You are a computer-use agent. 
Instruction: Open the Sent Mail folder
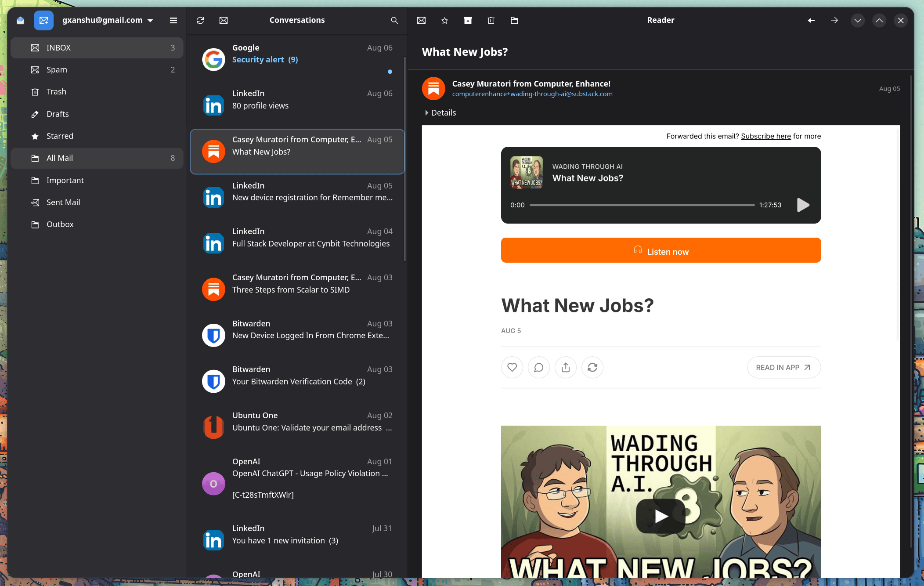coord(97,203)
